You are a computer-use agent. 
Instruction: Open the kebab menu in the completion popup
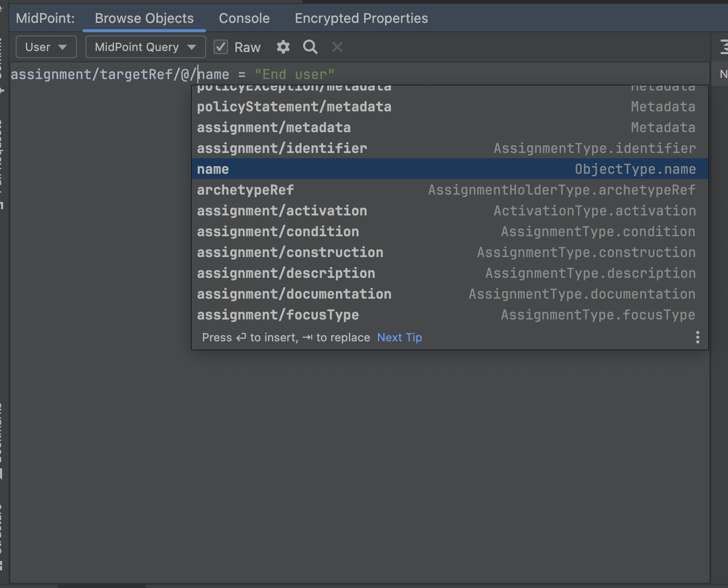(697, 337)
